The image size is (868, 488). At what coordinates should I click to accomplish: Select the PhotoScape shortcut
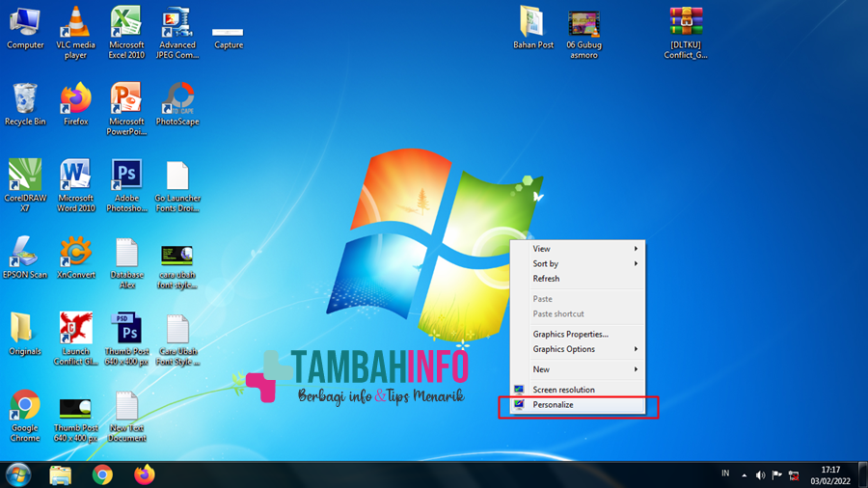[x=177, y=105]
